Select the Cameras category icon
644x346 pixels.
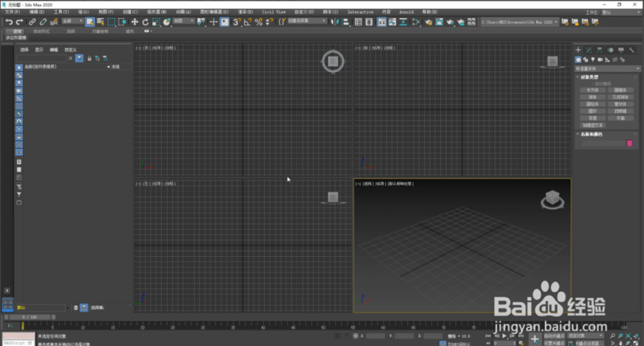[x=600, y=60]
